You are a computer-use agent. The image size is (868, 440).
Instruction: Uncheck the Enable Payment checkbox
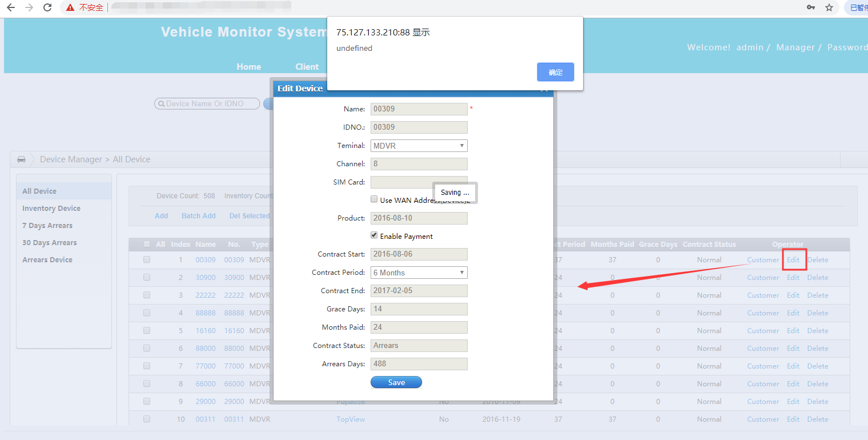point(374,235)
